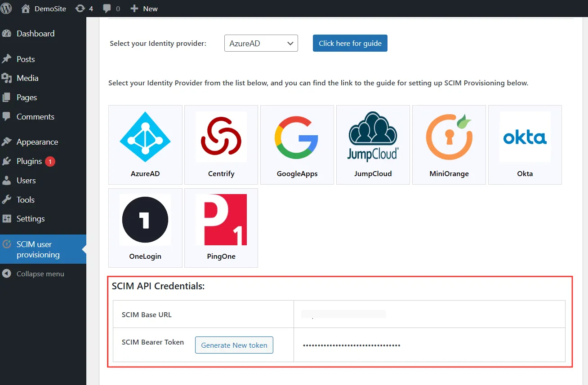
Task: Open the comments bubble icon in admin bar
Action: coord(107,9)
